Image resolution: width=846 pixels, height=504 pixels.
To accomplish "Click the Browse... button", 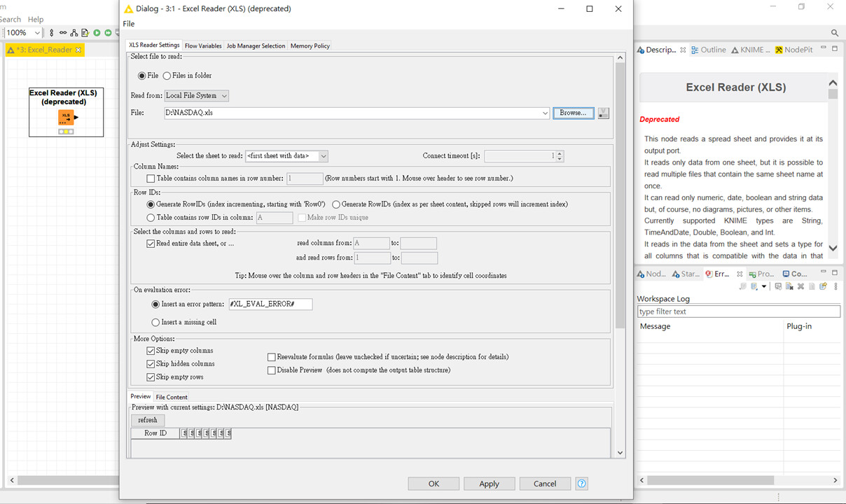I will click(x=573, y=113).
